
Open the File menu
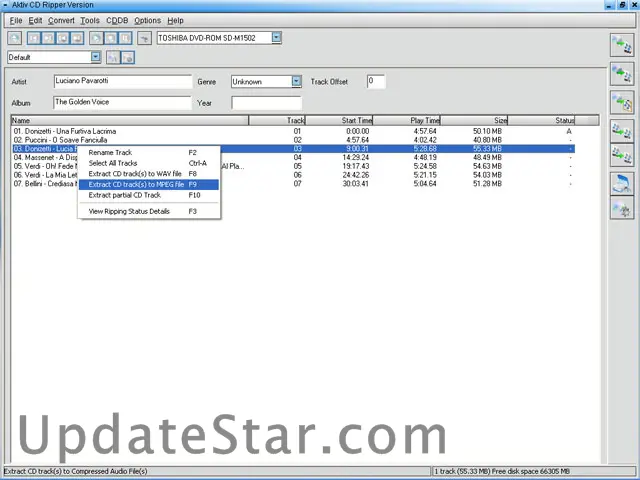16,20
